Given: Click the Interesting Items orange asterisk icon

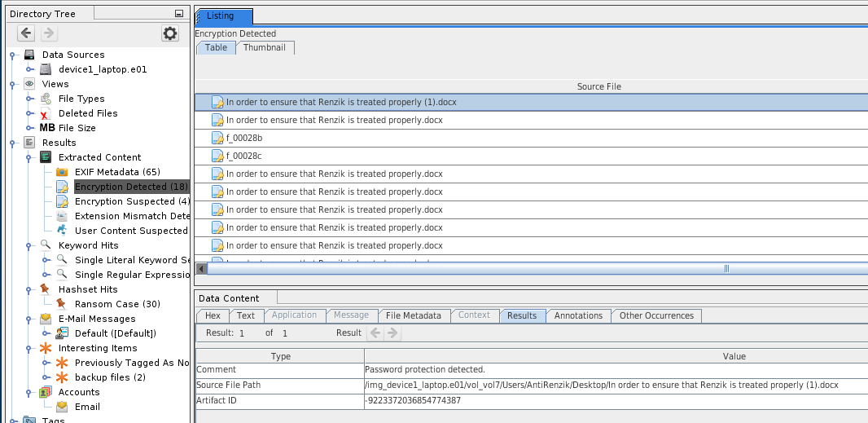Looking at the screenshot, I should (x=46, y=348).
